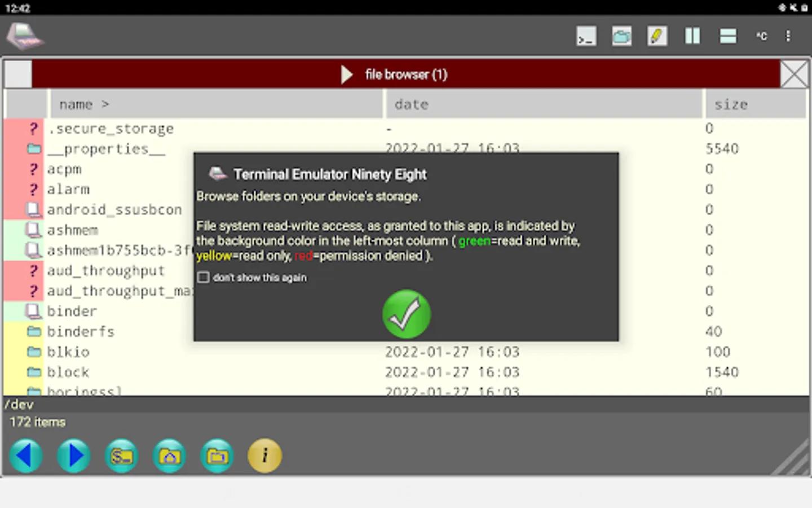
Task: Click the size value 5540 for __properties__
Action: click(722, 149)
